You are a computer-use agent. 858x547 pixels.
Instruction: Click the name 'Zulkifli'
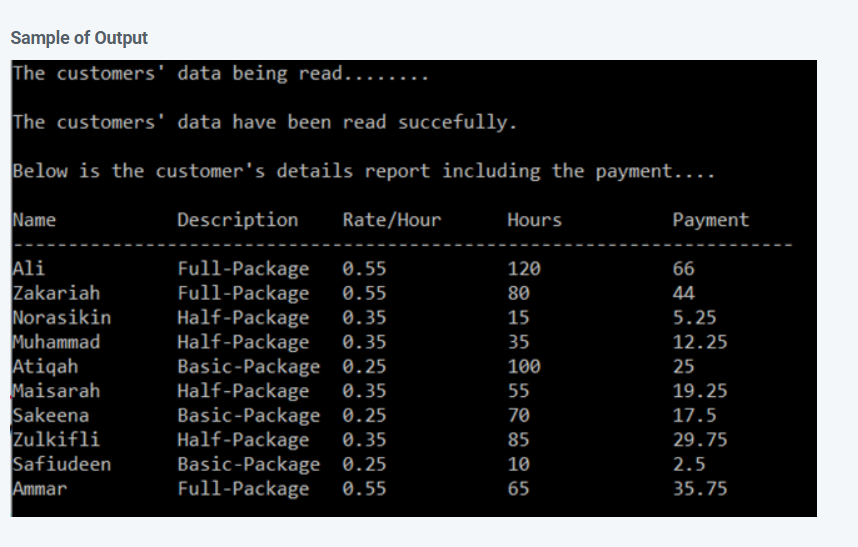pyautogui.click(x=56, y=440)
